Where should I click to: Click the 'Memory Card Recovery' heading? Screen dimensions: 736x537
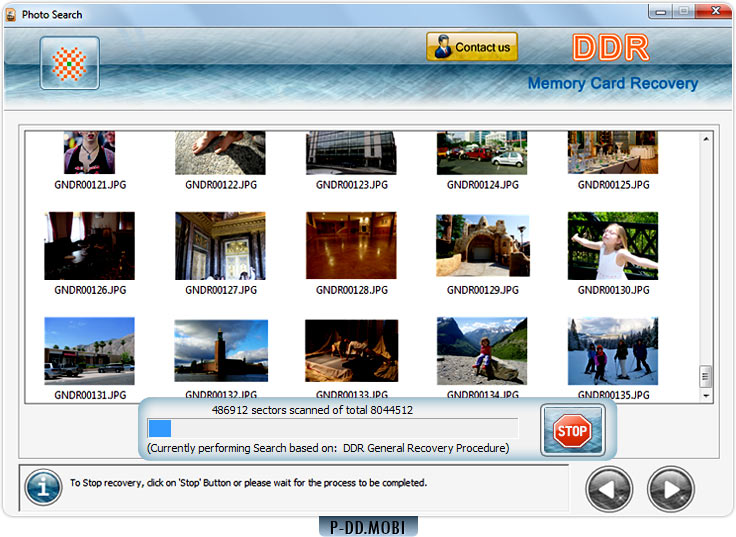[x=613, y=83]
